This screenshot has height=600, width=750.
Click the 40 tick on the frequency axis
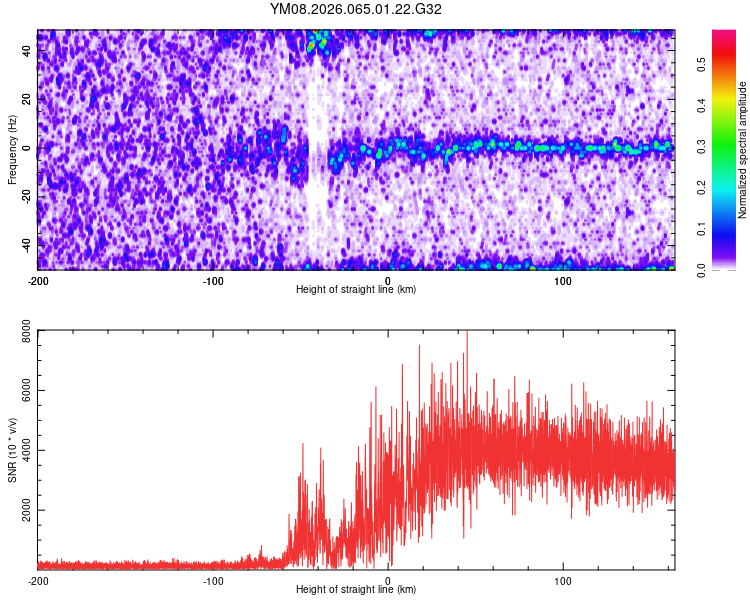click(x=26, y=53)
